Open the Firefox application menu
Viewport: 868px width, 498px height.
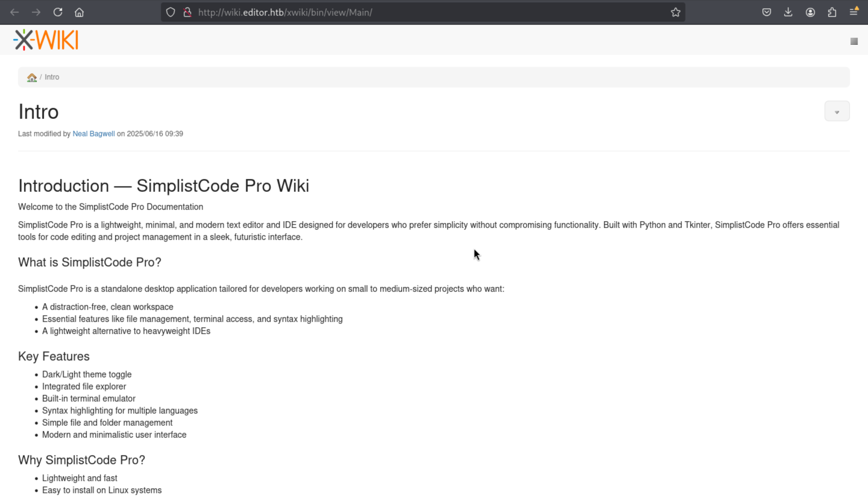854,12
